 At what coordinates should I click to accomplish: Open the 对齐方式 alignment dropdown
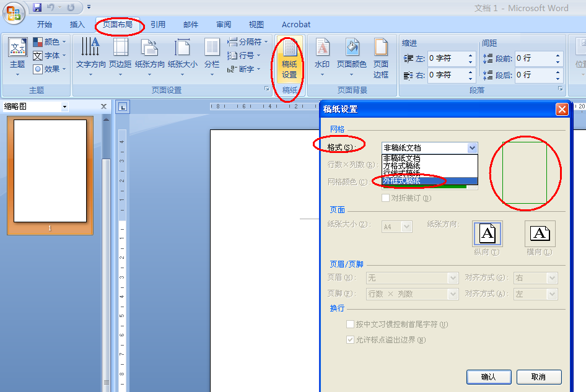(x=551, y=277)
